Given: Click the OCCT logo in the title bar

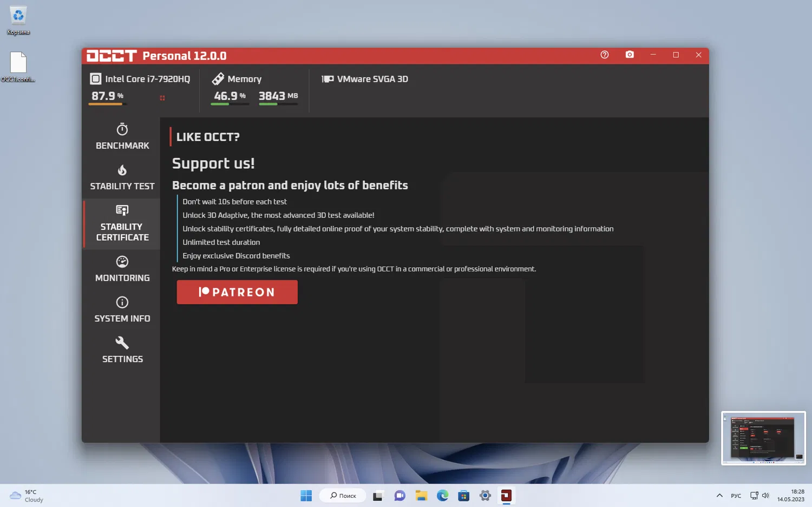Looking at the screenshot, I should click(112, 56).
